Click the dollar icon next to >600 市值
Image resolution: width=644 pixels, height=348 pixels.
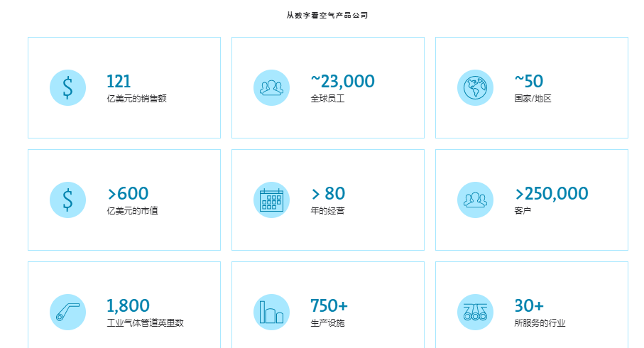tap(67, 200)
